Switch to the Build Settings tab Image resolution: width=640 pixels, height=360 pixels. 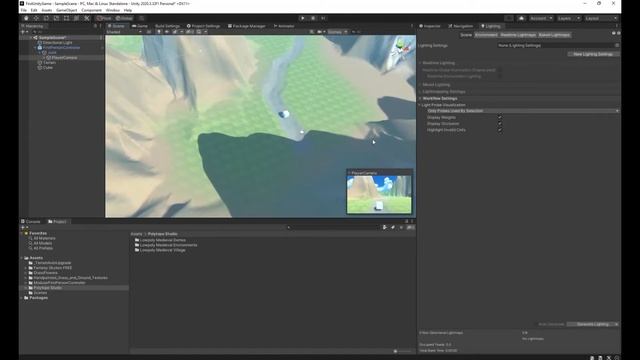tap(167, 26)
